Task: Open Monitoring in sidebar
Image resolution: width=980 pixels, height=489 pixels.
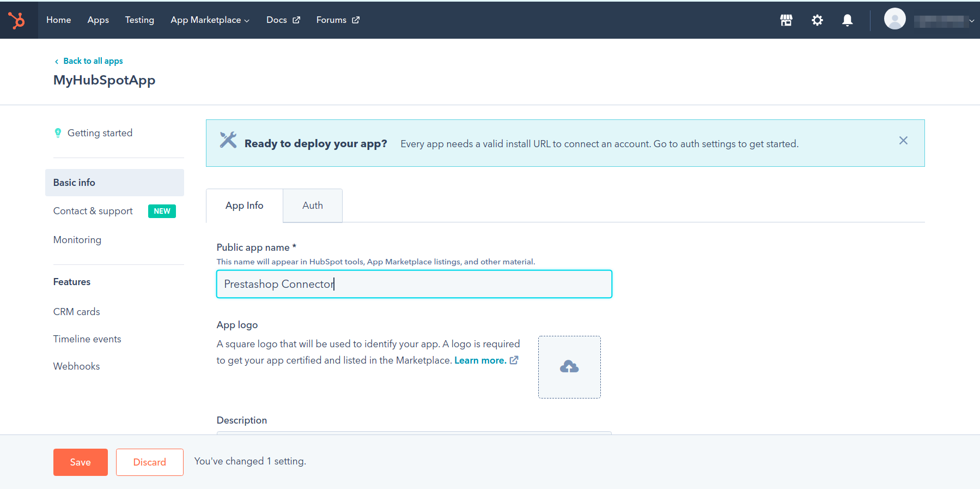Action: [77, 240]
